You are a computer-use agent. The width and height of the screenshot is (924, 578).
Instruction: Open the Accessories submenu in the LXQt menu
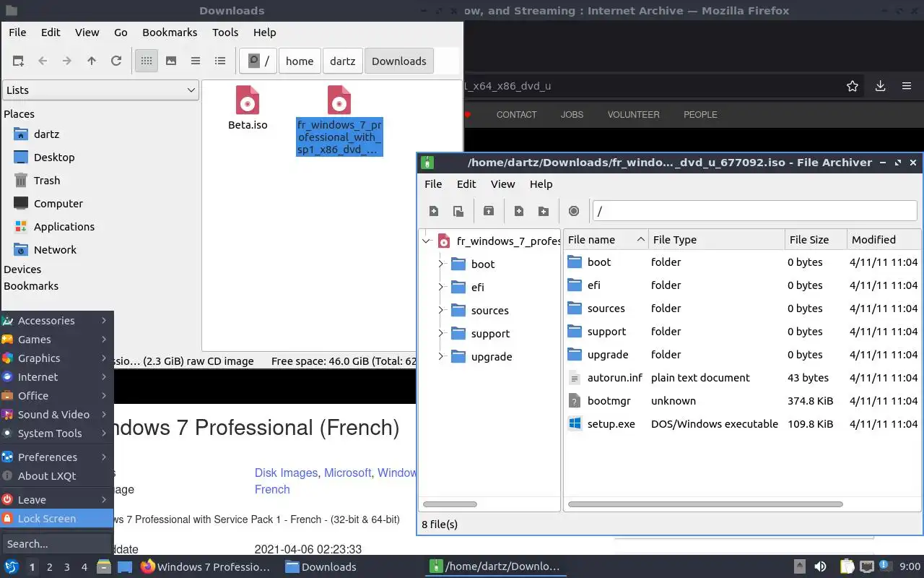tap(56, 321)
